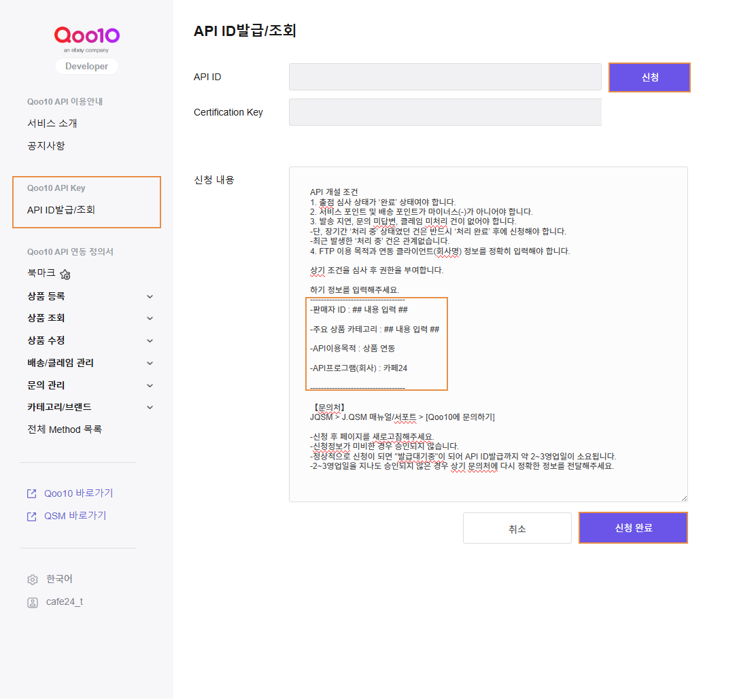Select API ID발급/조회 in the sidebar
Screen dimensions: 737x700
[61, 210]
